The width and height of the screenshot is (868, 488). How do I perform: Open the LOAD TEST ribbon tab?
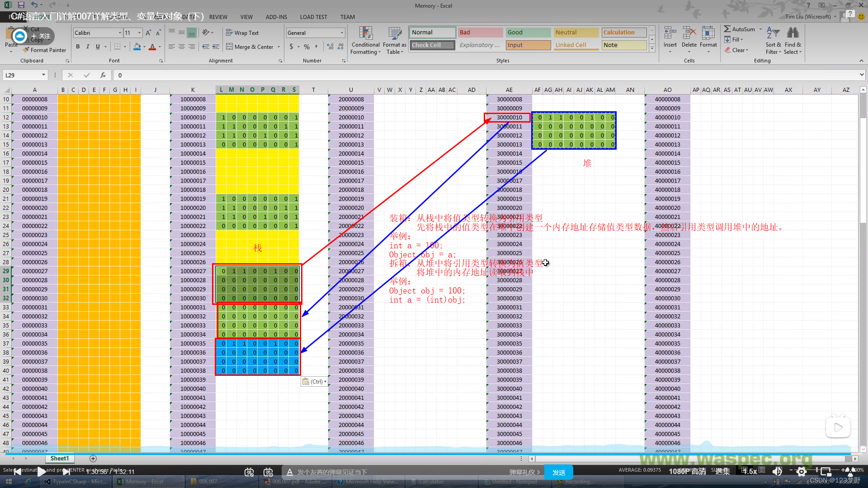[x=313, y=17]
